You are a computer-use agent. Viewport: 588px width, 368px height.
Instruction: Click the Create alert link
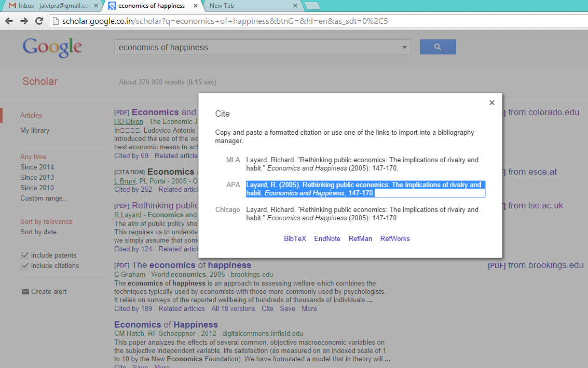click(49, 292)
